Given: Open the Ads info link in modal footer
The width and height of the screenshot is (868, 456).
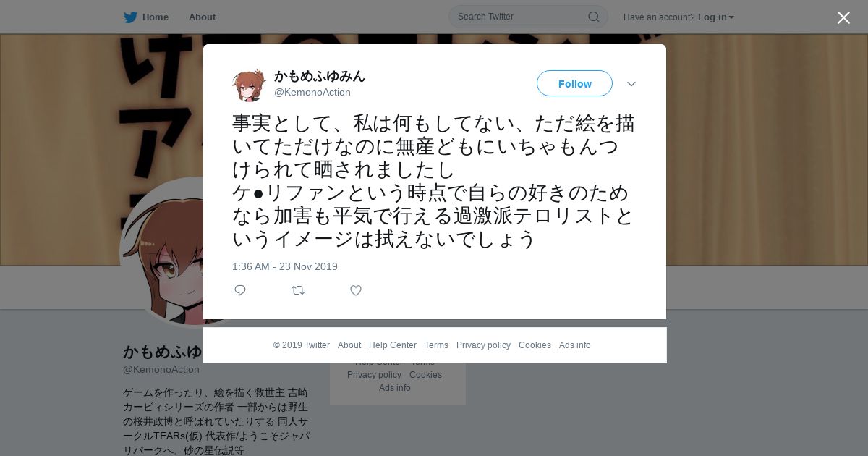Looking at the screenshot, I should 575,345.
